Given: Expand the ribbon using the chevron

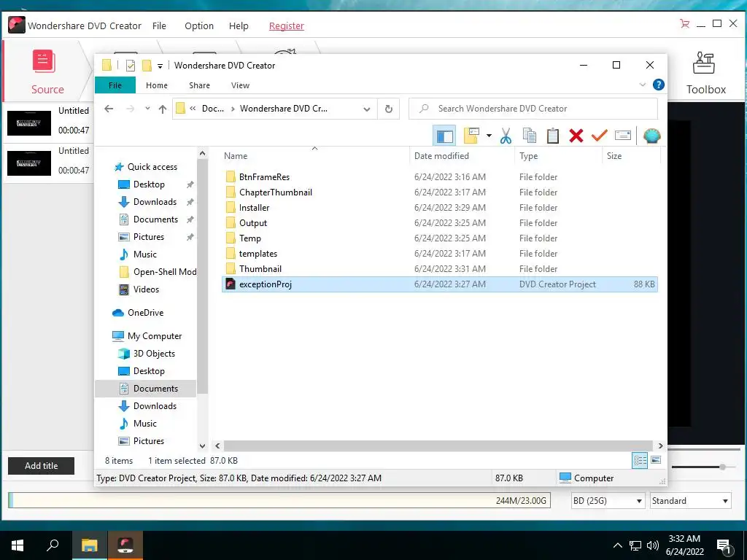Looking at the screenshot, I should point(642,85).
